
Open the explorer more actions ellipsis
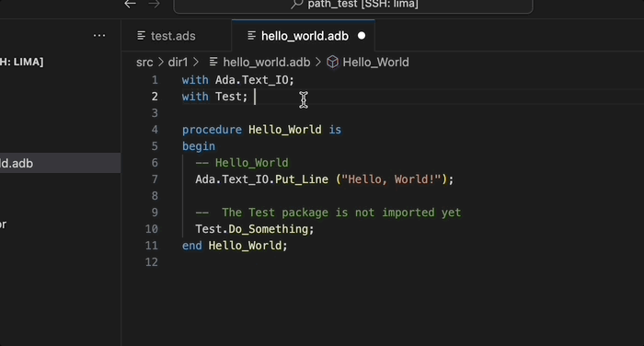click(99, 36)
